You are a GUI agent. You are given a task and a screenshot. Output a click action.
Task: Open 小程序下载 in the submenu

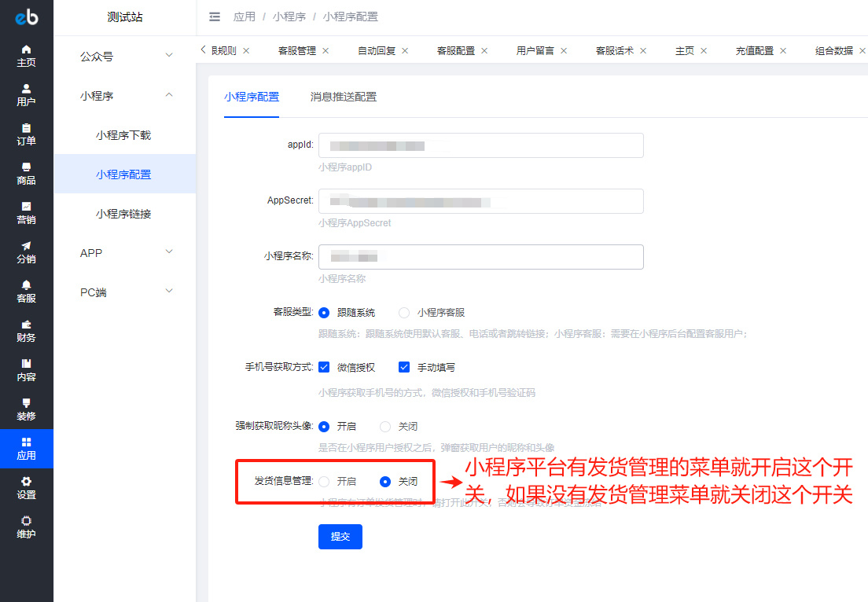click(x=123, y=135)
